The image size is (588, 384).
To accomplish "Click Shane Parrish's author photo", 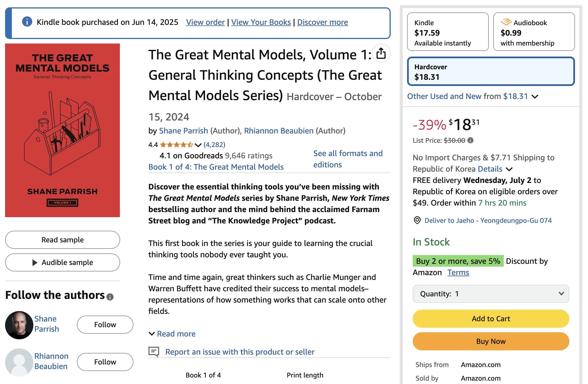I will pyautogui.click(x=19, y=325).
